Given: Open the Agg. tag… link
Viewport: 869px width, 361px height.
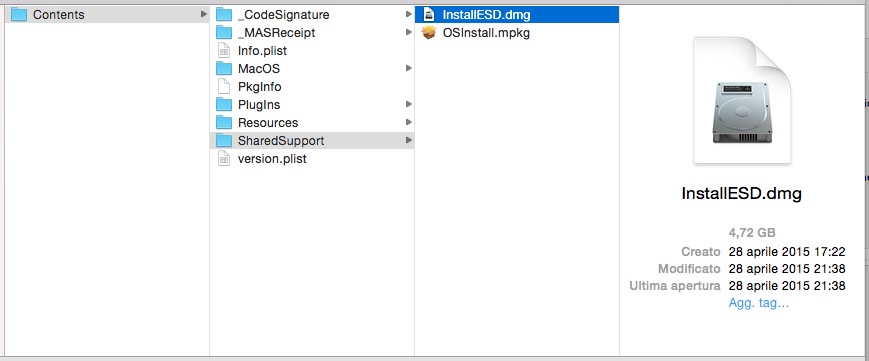Looking at the screenshot, I should pos(759,303).
